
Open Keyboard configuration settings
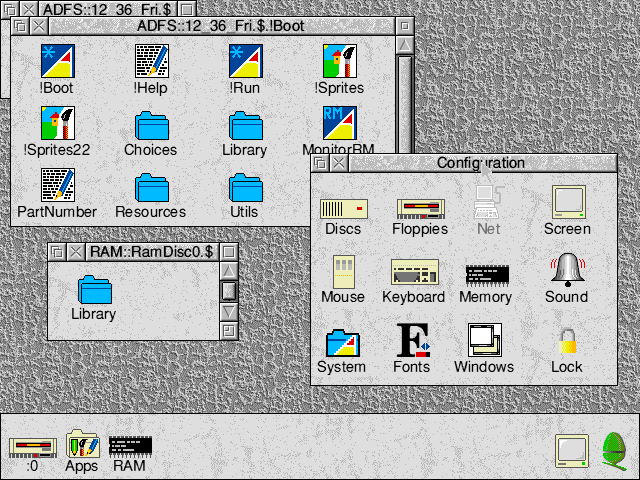tap(413, 273)
